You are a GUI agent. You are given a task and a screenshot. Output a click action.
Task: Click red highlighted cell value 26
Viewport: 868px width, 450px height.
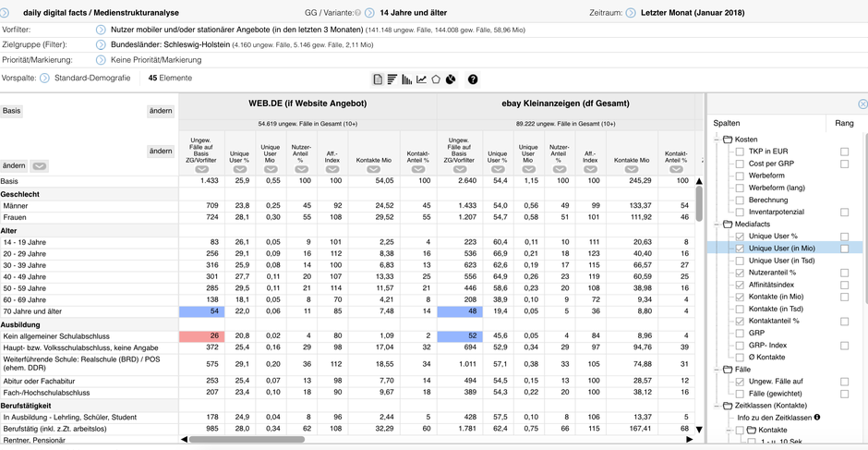click(202, 335)
